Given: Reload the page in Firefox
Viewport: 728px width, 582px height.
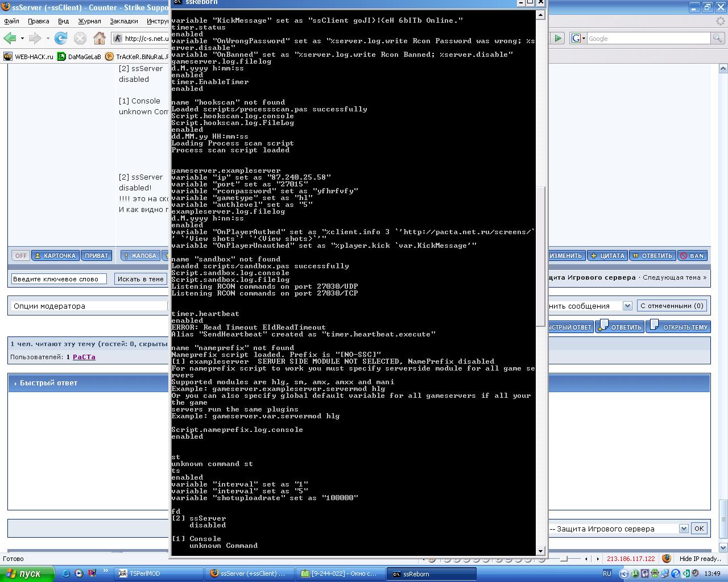Looking at the screenshot, I should (x=61, y=38).
